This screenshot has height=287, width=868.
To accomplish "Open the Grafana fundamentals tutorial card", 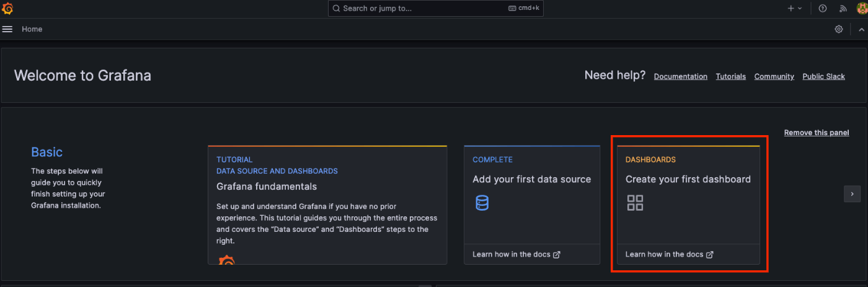I will coord(327,205).
